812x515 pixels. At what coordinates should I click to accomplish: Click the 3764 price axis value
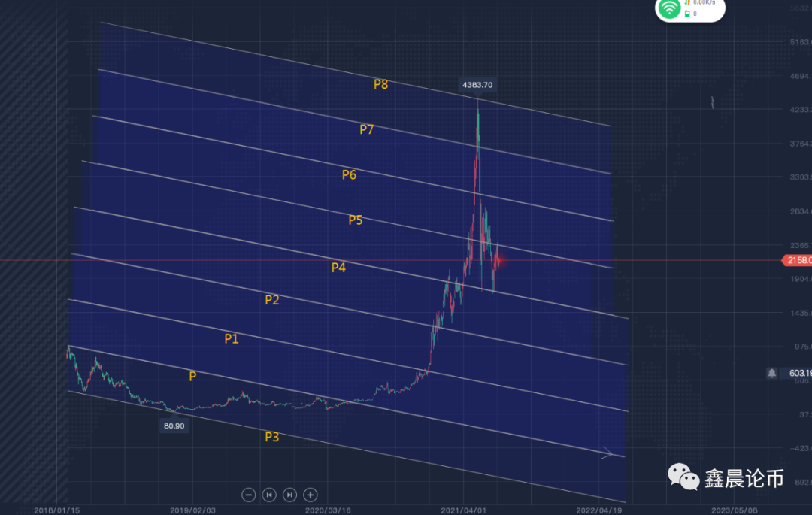(801, 144)
